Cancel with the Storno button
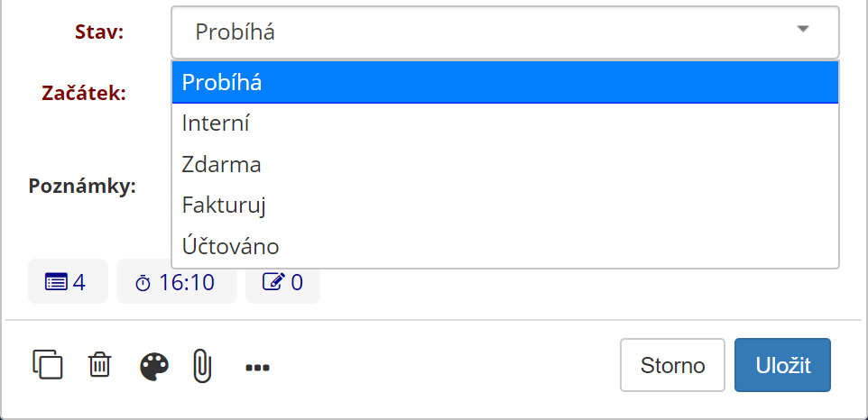The image size is (868, 420). (x=672, y=365)
